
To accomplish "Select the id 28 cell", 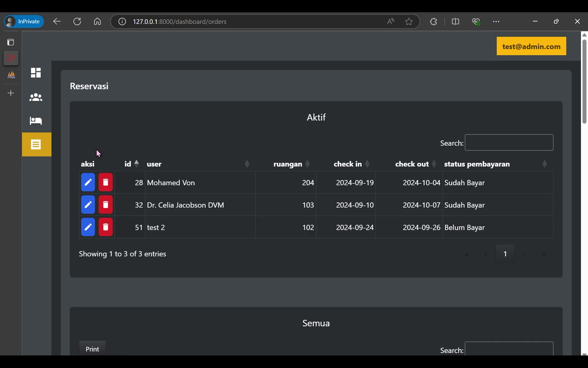I will (x=130, y=182).
